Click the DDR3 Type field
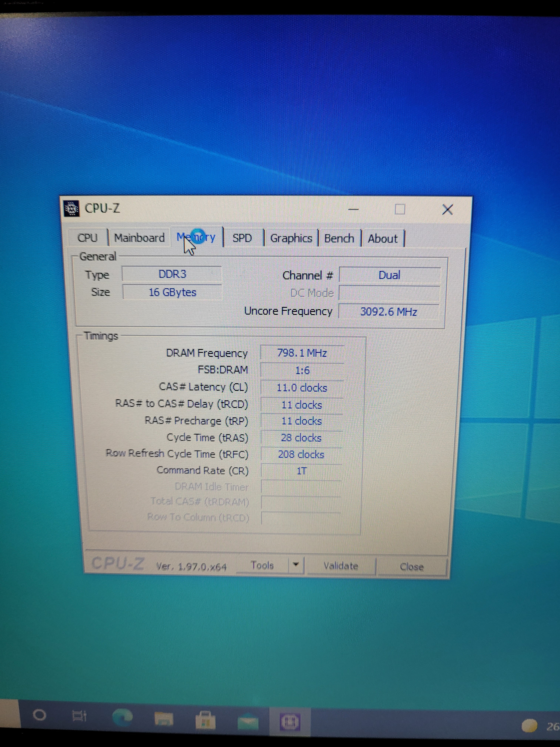Image resolution: width=560 pixels, height=747 pixels. point(172,274)
